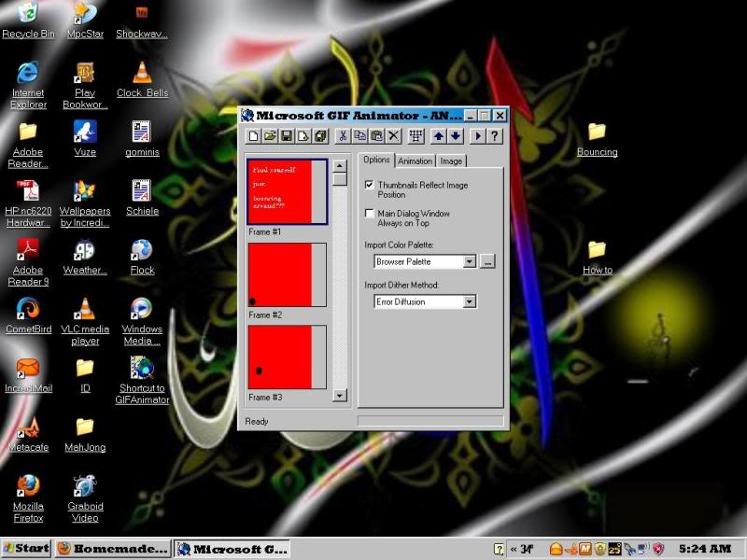
Task: Click the taskbar clock 5:24 AM
Action: [705, 549]
